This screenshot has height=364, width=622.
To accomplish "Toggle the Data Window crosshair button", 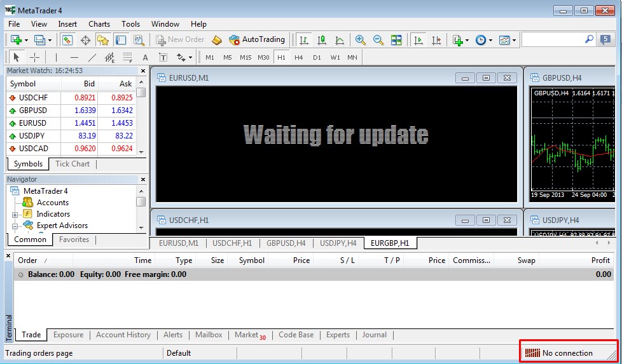I will 85,39.
